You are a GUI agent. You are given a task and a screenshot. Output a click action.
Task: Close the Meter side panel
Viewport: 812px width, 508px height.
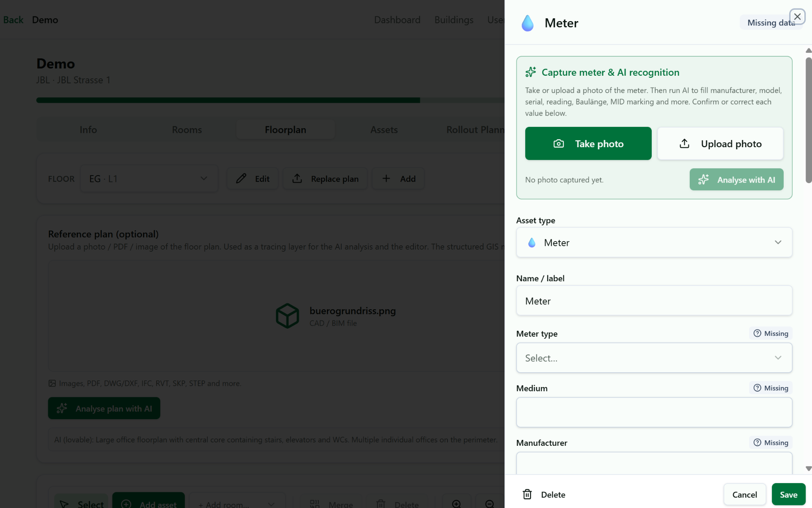(x=797, y=16)
